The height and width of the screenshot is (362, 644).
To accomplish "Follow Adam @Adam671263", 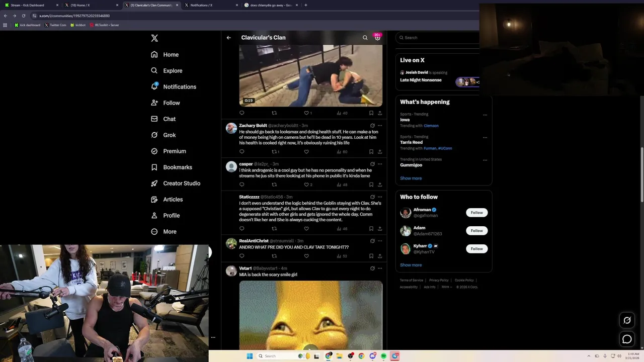I will point(476,231).
